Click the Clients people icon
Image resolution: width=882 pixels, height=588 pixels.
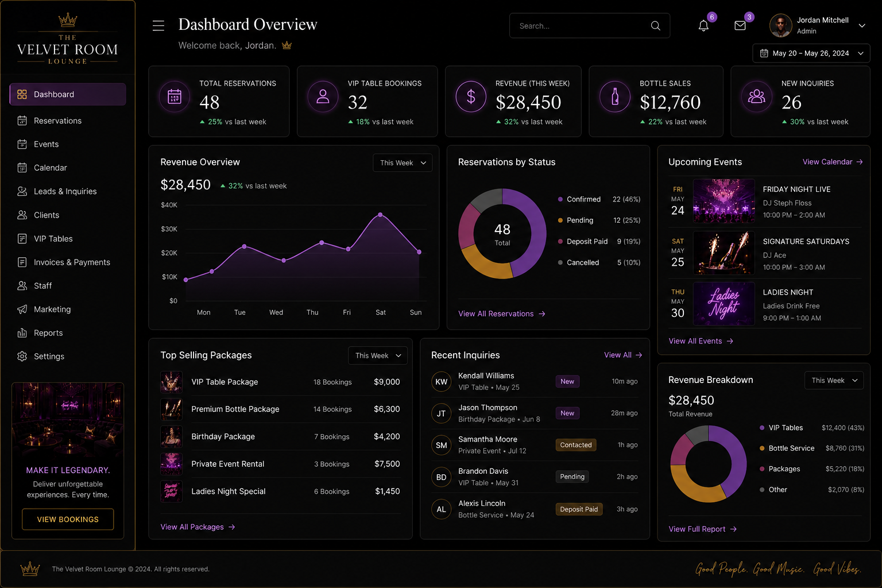(22, 215)
